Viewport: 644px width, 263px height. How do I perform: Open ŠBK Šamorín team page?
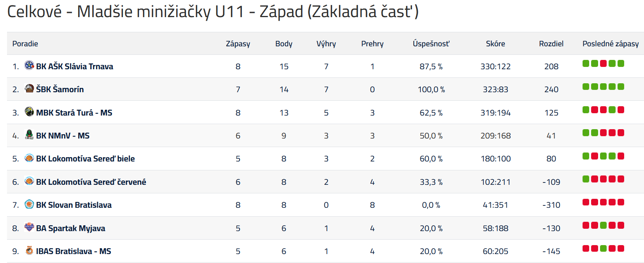pos(60,89)
